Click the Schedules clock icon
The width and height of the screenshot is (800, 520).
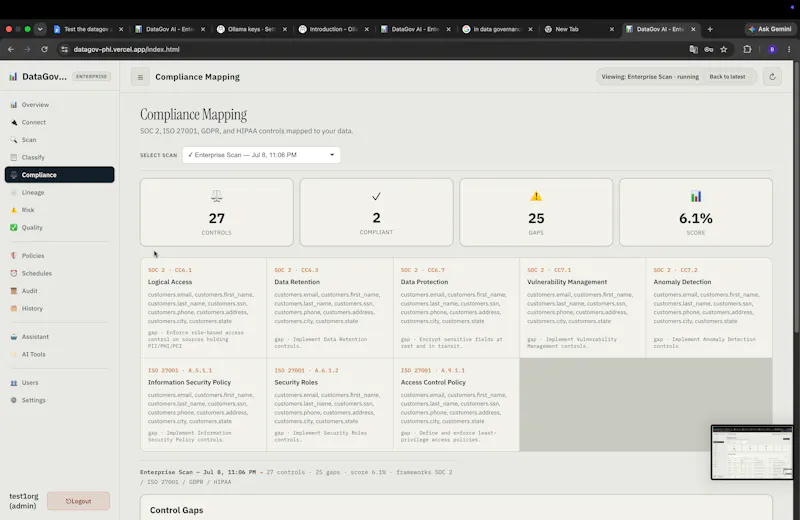coord(14,274)
